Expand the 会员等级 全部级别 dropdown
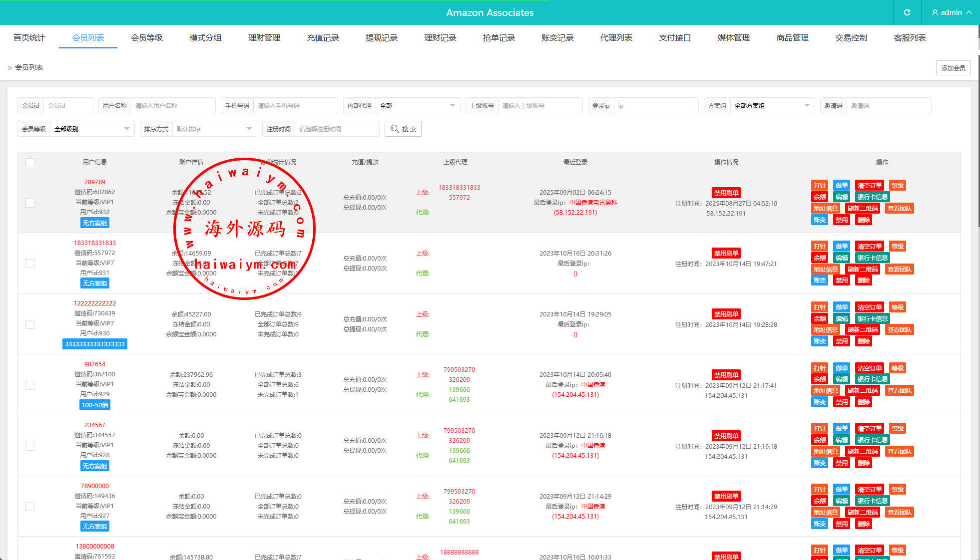Screen dimensions: 980x560 click(92, 129)
